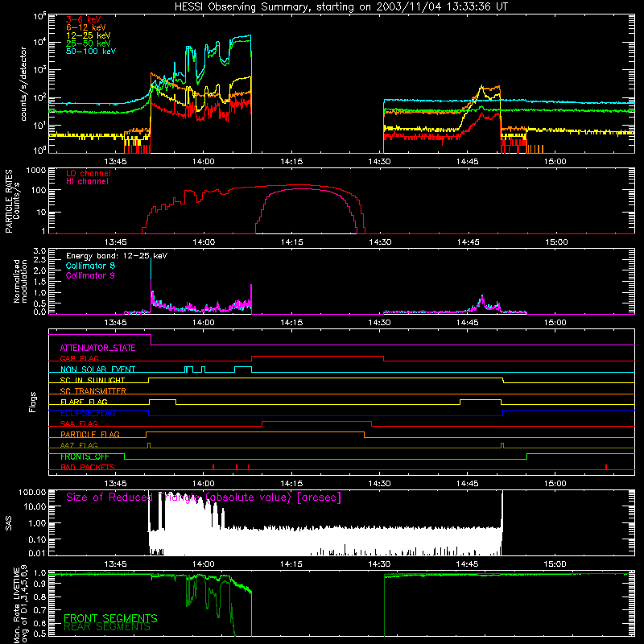This screenshot has width=644, height=644.
Task: Click the counts/s/detector axis label
Action: click(x=23, y=84)
